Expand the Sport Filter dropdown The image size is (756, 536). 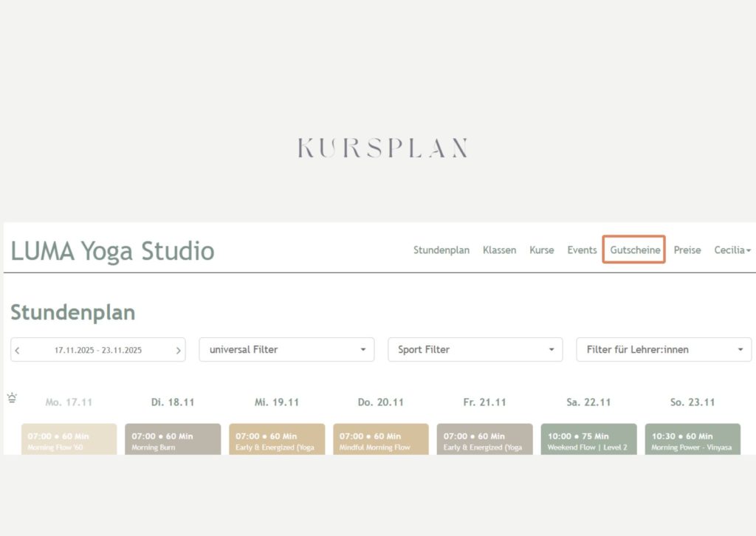(x=475, y=350)
